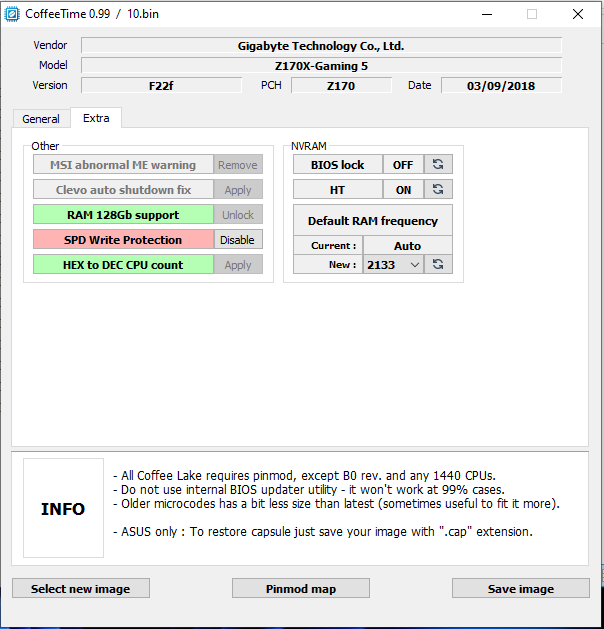Click the RAM 128Gb support green label
This screenshot has height=629, width=604.
(123, 215)
